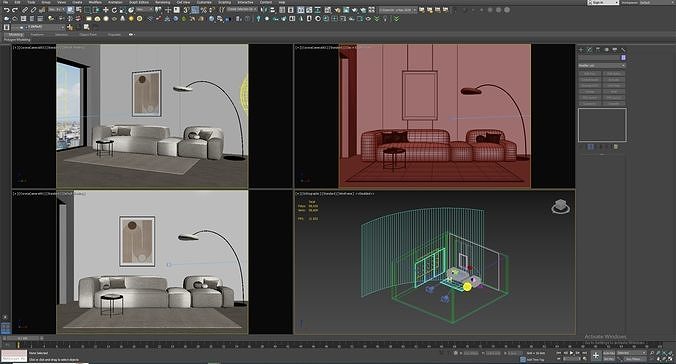Image resolution: width=676 pixels, height=364 pixels.
Task: Open the layer dropdown showing 0 (default)
Action: (x=38, y=27)
